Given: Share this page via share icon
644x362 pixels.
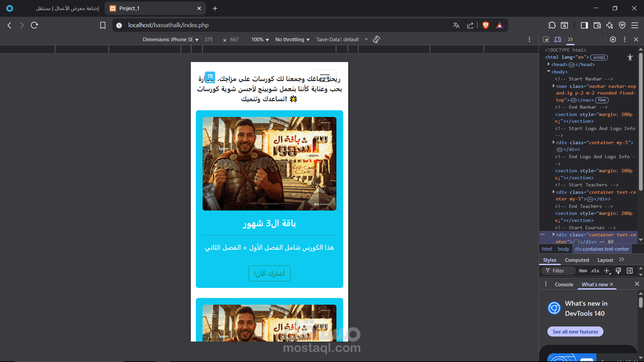Looking at the screenshot, I should 470,25.
